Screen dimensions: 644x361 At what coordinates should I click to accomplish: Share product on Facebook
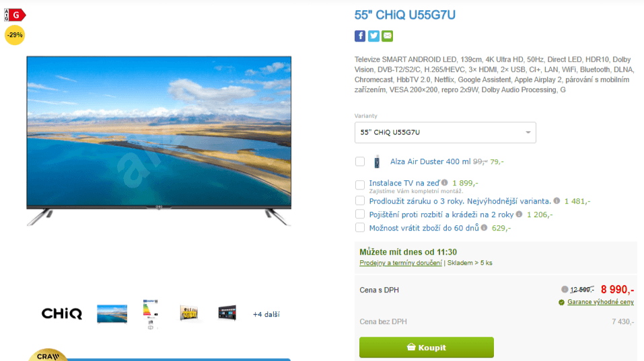tap(360, 36)
